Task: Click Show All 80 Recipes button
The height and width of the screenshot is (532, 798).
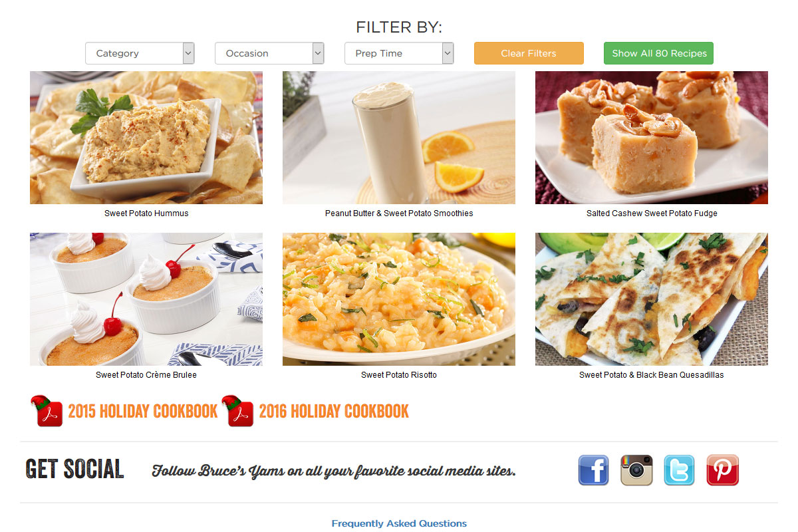Action: pos(658,53)
